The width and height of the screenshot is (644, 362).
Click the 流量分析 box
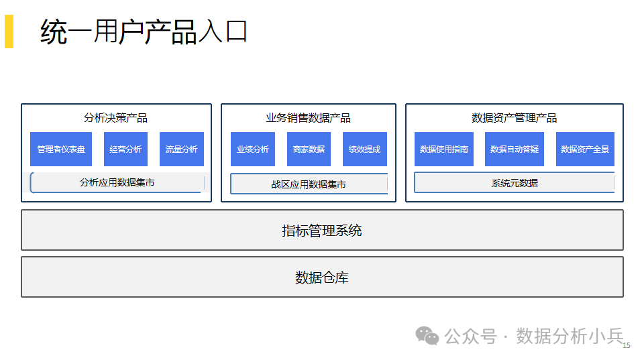pyautogui.click(x=182, y=149)
